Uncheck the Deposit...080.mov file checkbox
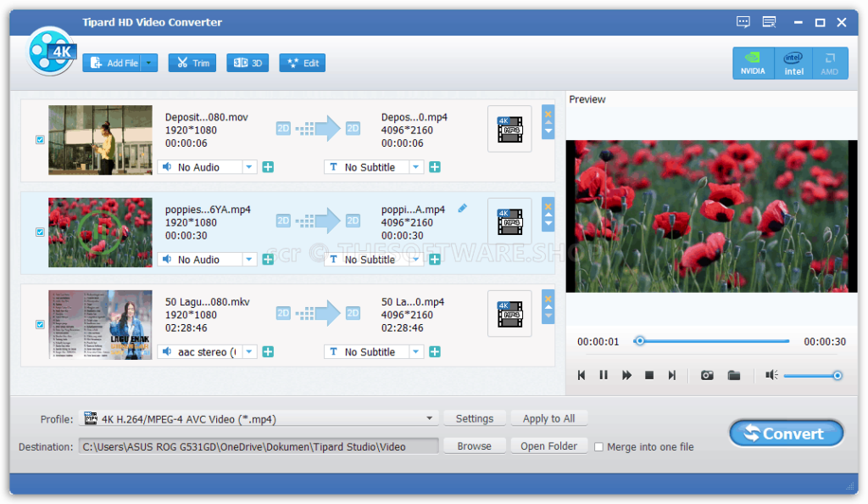Screen dimensions: 868x504 (40, 139)
